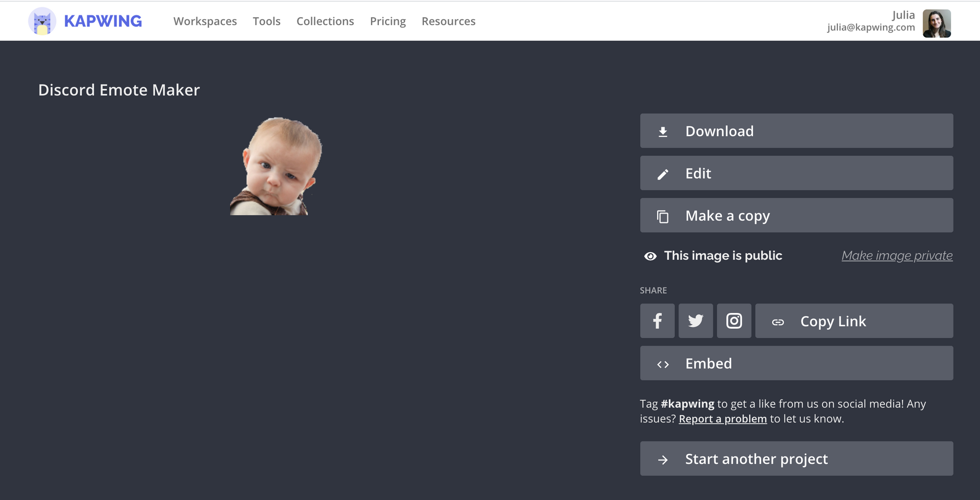Click the Kapwing cat logo icon
Image resolution: width=980 pixels, height=500 pixels.
tap(42, 22)
